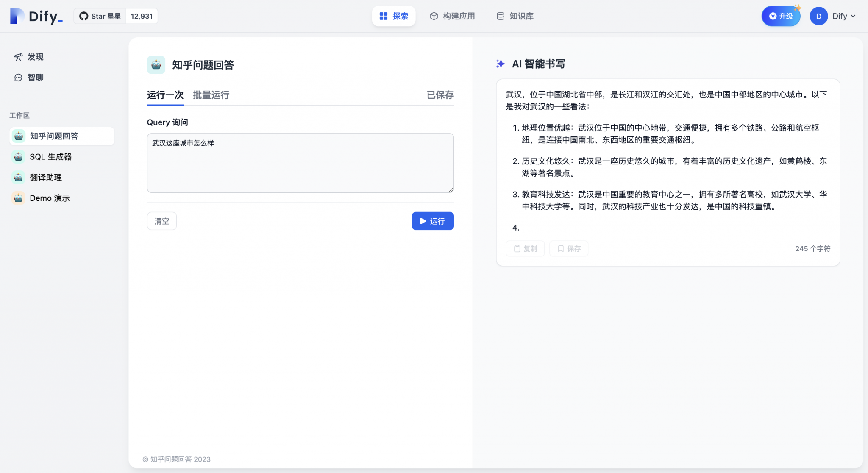Run the query via 运行 button

pyautogui.click(x=432, y=221)
